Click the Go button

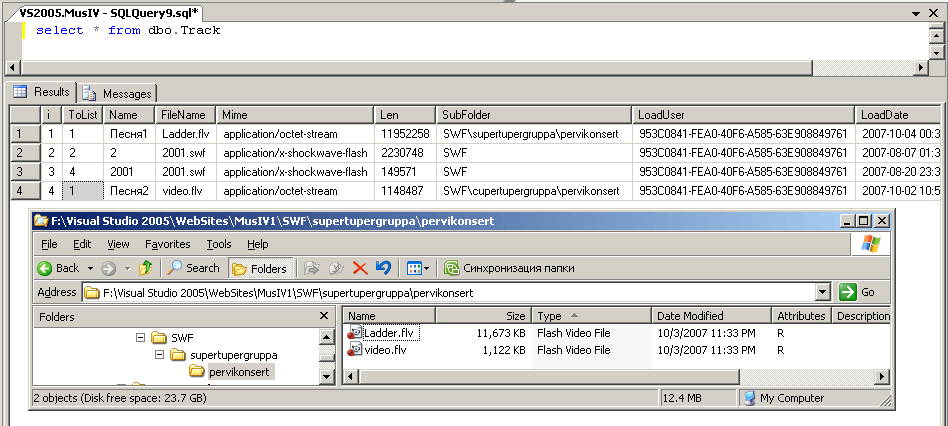point(859,292)
